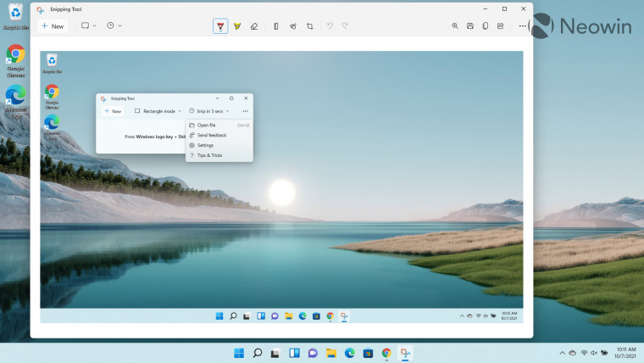Open File Explorer from the taskbar
644x363 pixels.
(x=331, y=353)
